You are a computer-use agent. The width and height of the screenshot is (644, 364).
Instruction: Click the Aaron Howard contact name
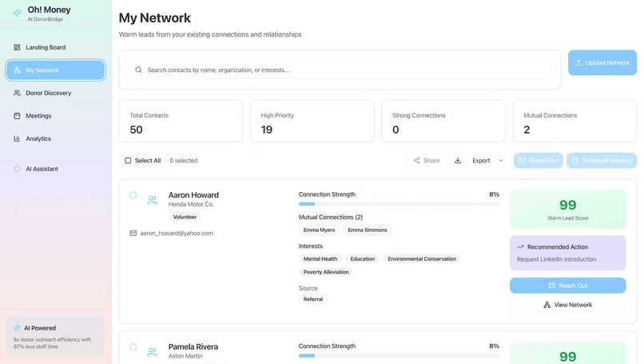[193, 195]
